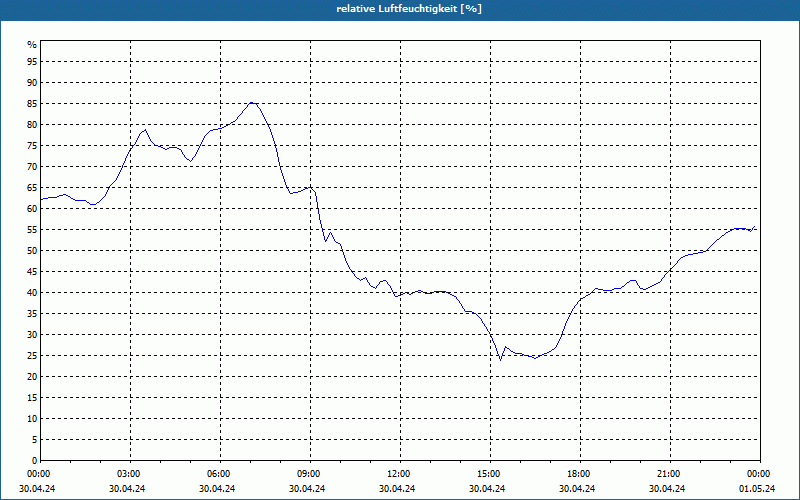Click the title 'relative Luftfeuchtigkeit [%]'
This screenshot has width=800, height=500.
coord(409,9)
